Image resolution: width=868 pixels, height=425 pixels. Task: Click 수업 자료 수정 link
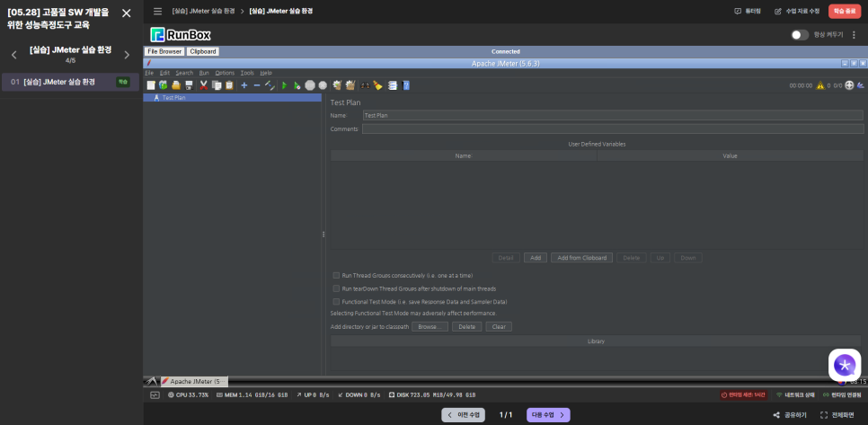point(797,11)
